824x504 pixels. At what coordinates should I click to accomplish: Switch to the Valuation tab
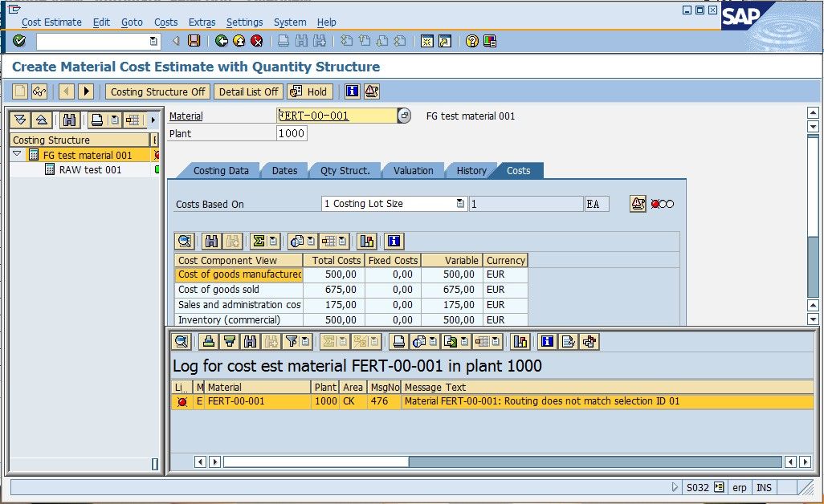coord(413,171)
